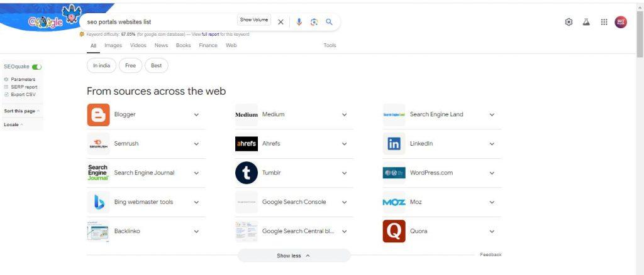Click the Feedback link
This screenshot has height=275, width=644.
[x=491, y=255]
